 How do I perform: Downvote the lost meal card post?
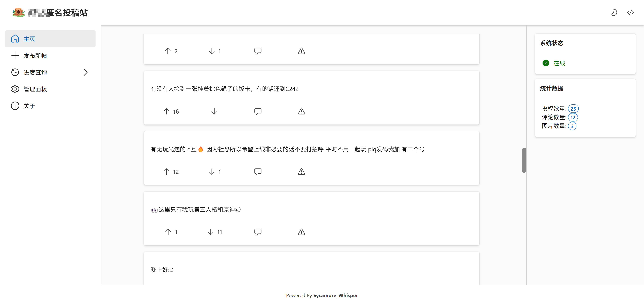click(x=214, y=111)
